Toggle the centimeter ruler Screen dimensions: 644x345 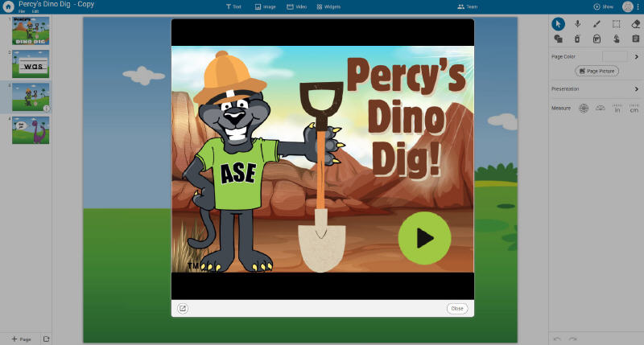[x=634, y=109]
